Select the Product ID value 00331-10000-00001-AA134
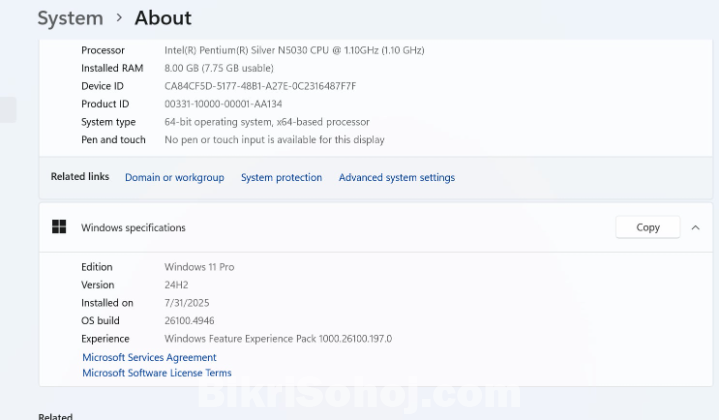 pos(223,104)
